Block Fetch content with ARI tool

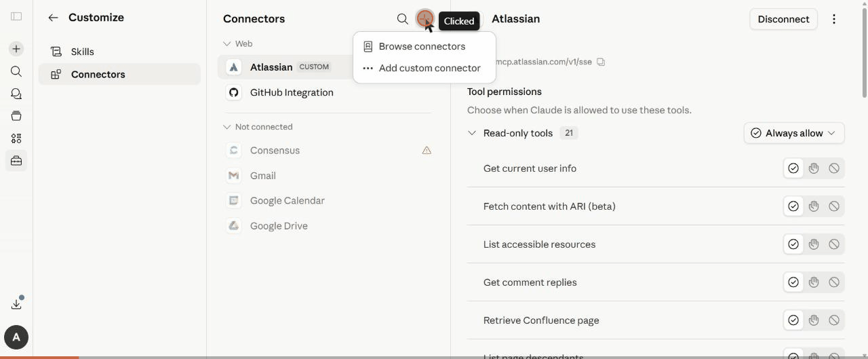point(834,206)
